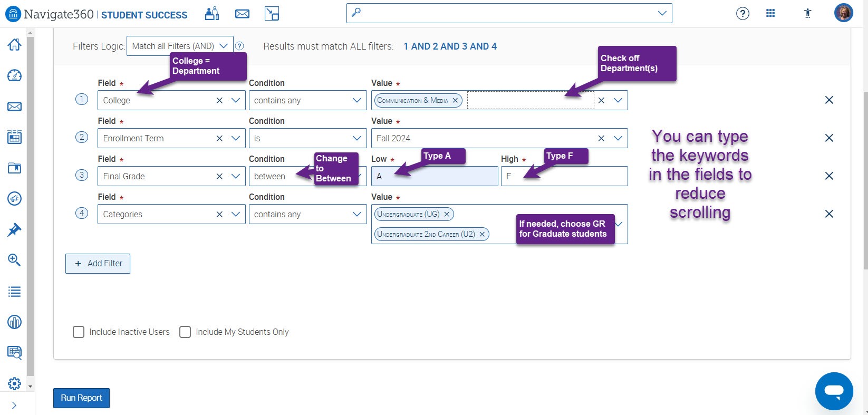Delete filter row 4 Categories
The image size is (868, 415).
tap(829, 214)
